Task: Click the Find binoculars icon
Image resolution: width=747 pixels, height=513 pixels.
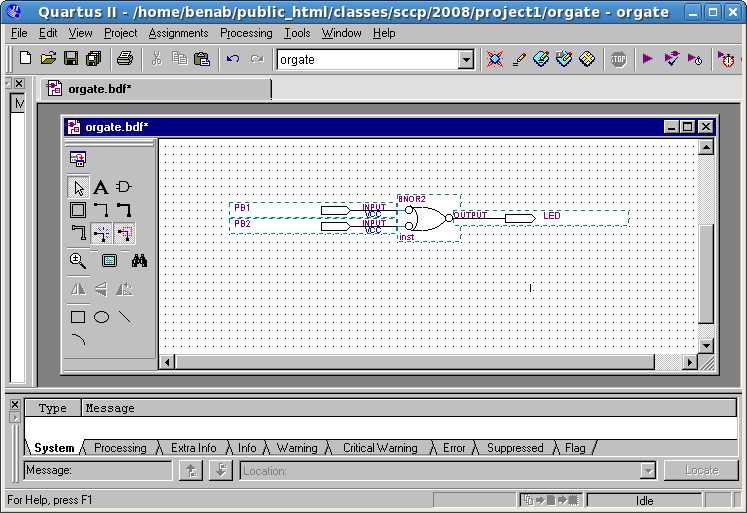Action: coord(139,261)
